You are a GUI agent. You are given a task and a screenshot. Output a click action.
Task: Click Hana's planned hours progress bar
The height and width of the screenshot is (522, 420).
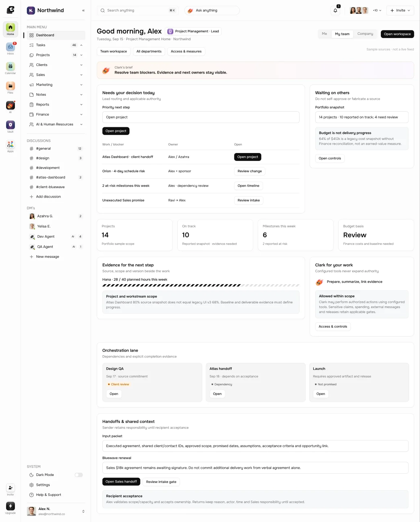pyautogui.click(x=201, y=285)
